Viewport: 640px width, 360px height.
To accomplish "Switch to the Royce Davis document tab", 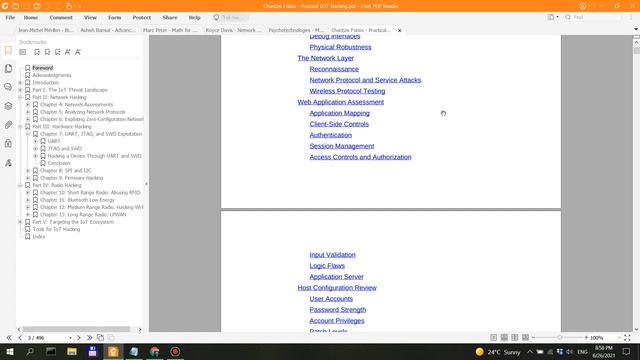I will click(233, 30).
